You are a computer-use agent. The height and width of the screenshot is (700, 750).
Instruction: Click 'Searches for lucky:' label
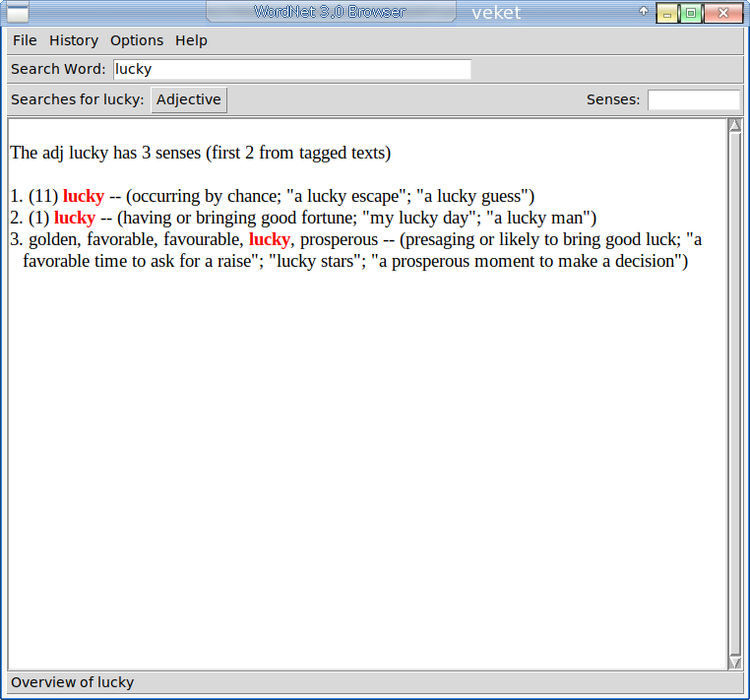tap(77, 99)
